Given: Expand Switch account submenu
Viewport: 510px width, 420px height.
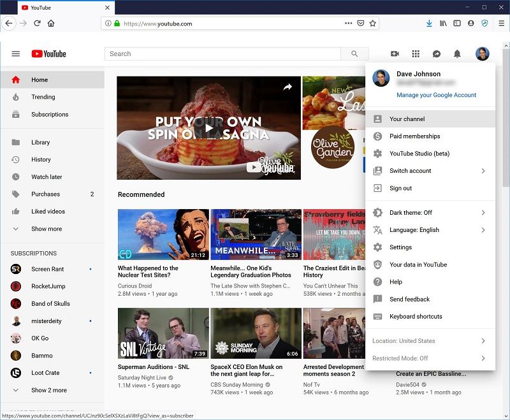Looking at the screenshot, I should 430,171.
